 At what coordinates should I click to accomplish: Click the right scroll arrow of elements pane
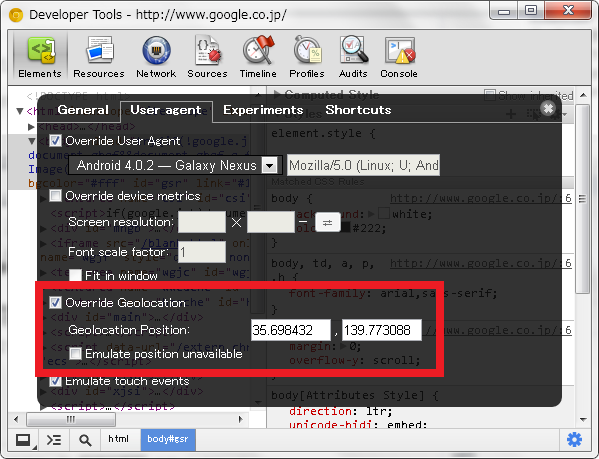tap(241, 419)
